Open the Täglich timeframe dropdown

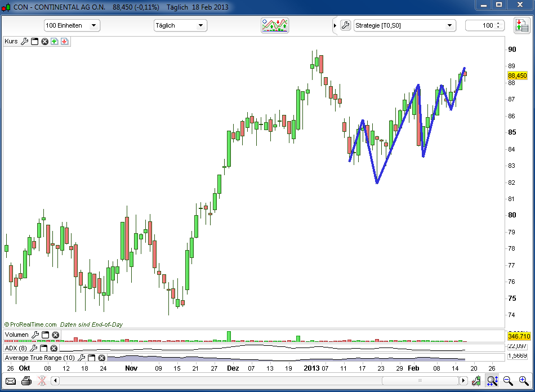click(180, 25)
